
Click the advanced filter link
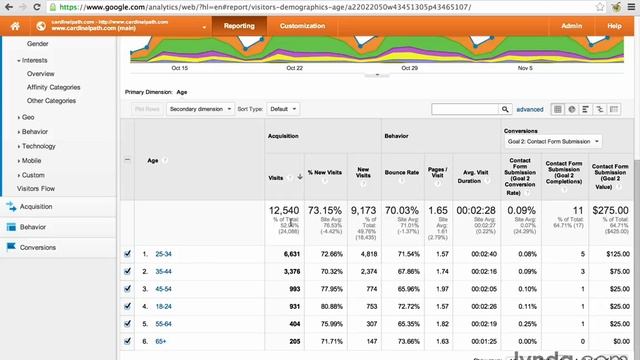point(530,109)
